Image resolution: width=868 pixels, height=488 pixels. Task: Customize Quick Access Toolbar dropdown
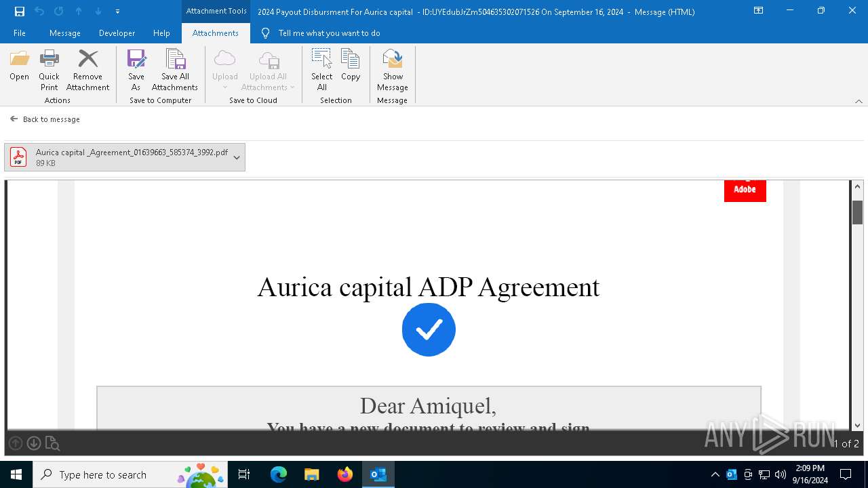pyautogui.click(x=117, y=12)
